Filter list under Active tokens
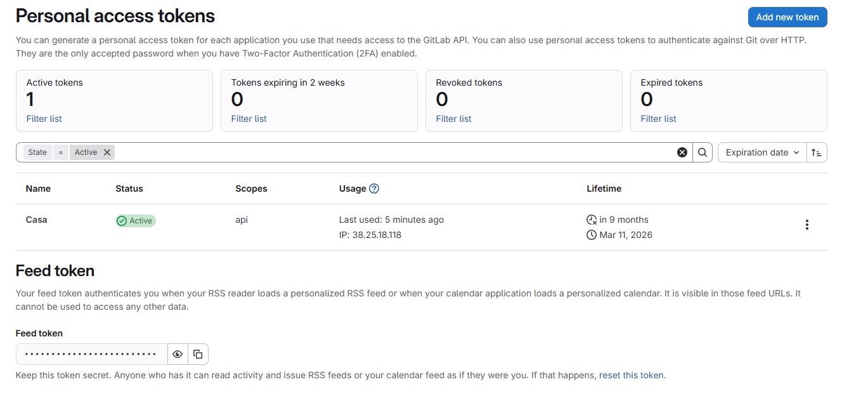 click(x=44, y=119)
